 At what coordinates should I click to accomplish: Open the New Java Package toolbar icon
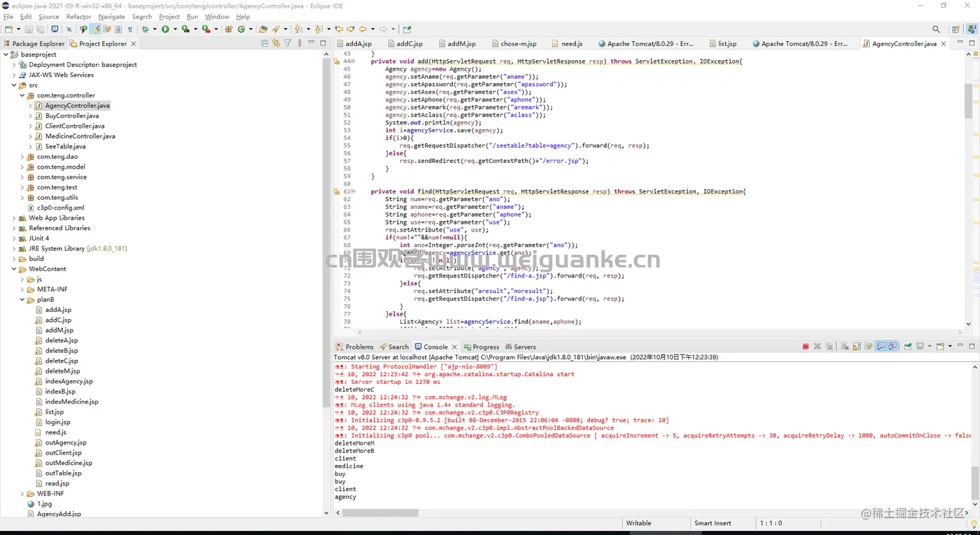click(x=229, y=29)
